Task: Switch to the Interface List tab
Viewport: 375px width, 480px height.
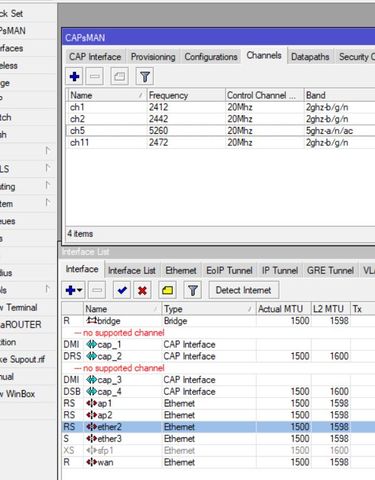Action: coord(132,270)
